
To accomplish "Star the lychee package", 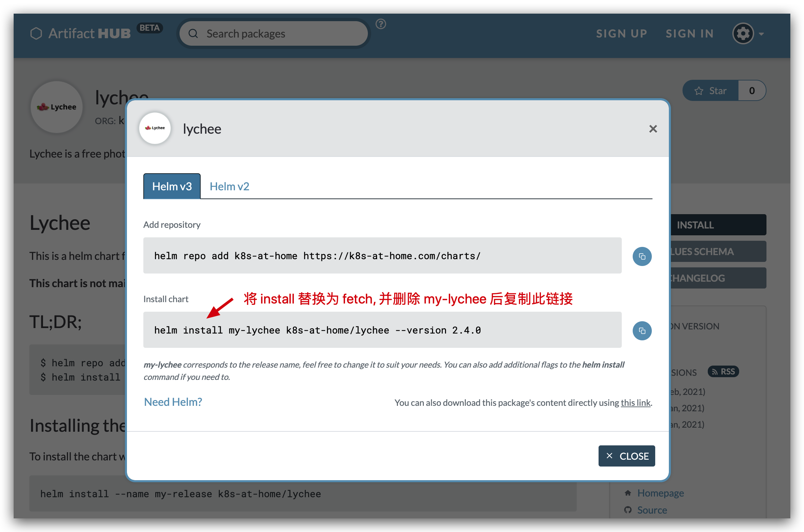I will [x=711, y=91].
